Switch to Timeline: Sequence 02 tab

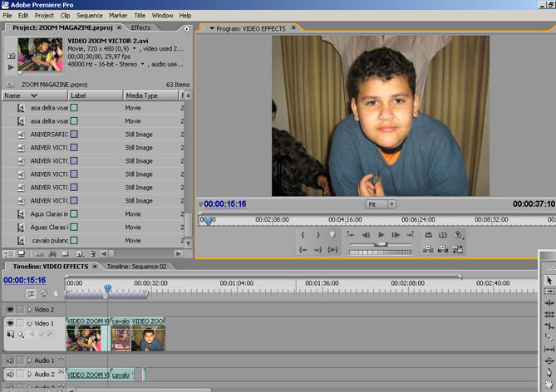136,267
